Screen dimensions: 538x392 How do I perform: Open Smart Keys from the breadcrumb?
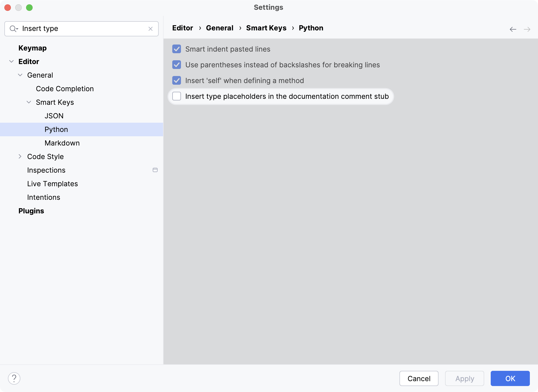(x=266, y=28)
